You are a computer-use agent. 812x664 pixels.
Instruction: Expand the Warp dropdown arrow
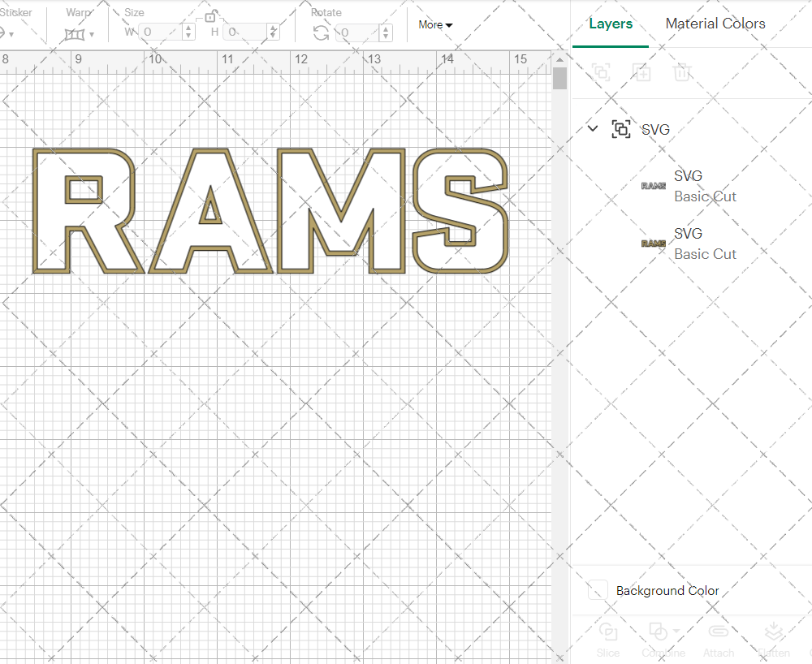[x=92, y=35]
